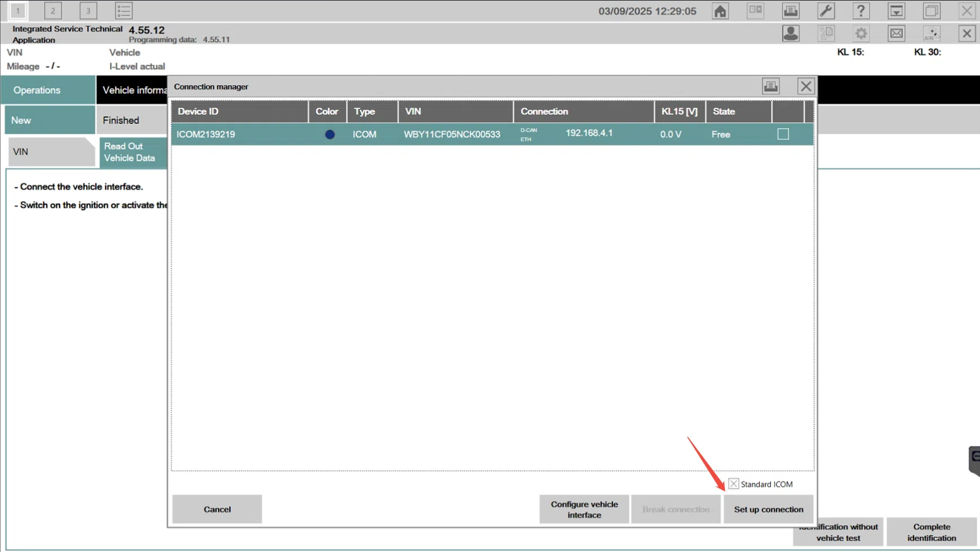980x552 pixels.
Task: Sort by State column header
Action: click(x=724, y=111)
